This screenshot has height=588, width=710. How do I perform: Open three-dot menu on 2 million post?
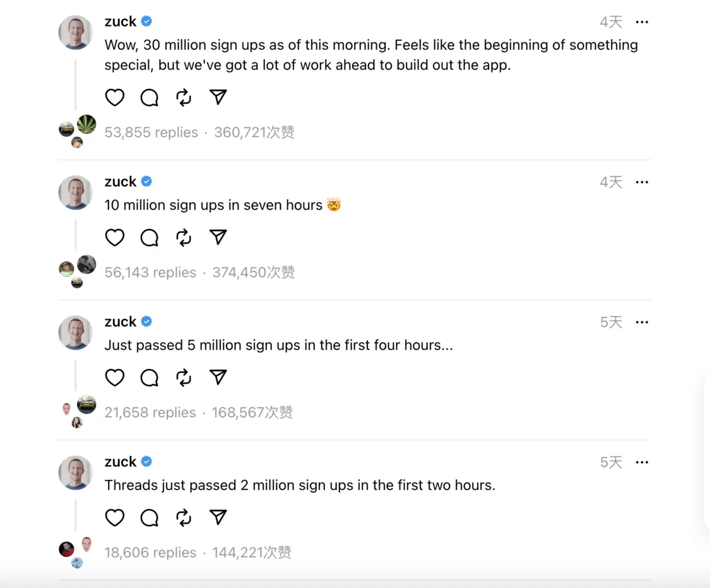(x=642, y=462)
